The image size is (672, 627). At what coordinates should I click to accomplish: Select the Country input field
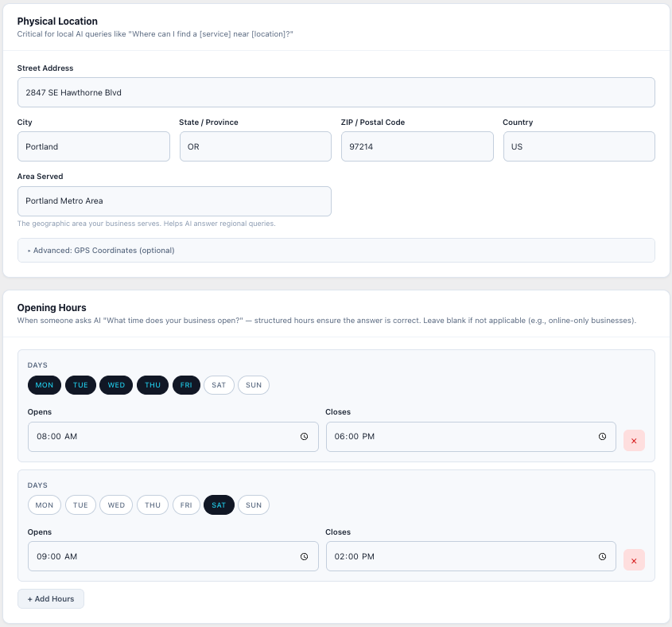[x=579, y=146]
